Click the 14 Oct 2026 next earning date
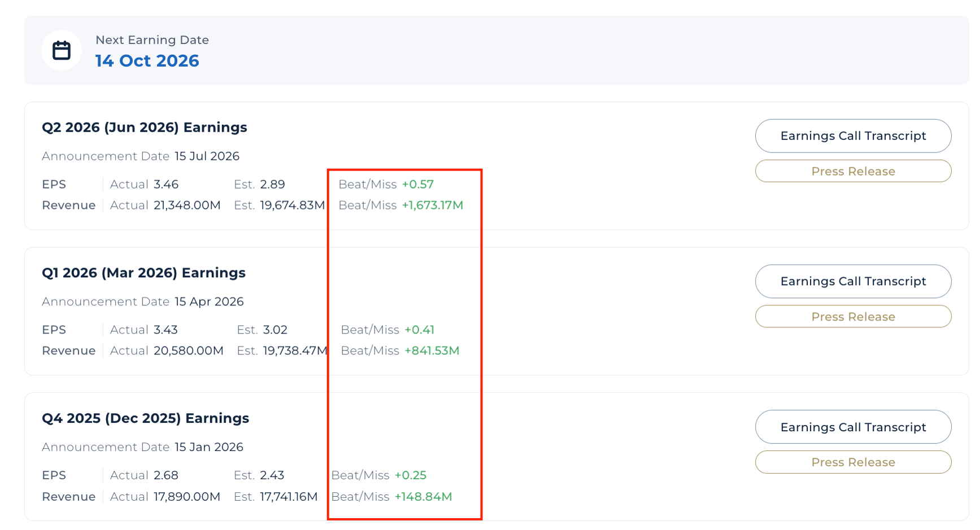This screenshot has height=530, width=980. point(147,61)
